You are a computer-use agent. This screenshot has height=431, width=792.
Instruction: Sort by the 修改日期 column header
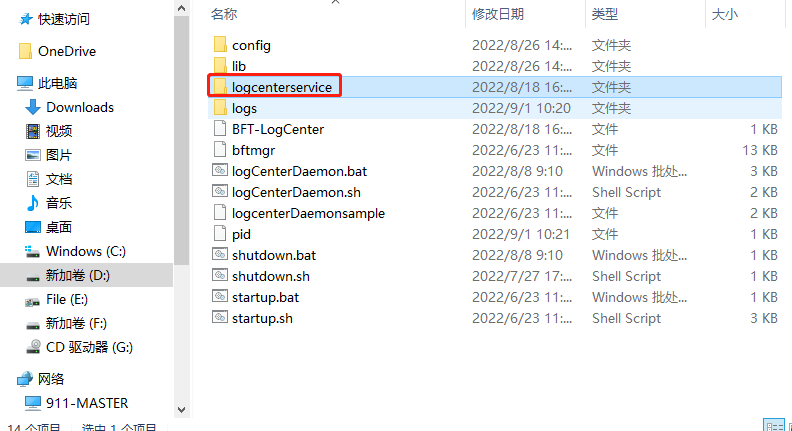[498, 14]
